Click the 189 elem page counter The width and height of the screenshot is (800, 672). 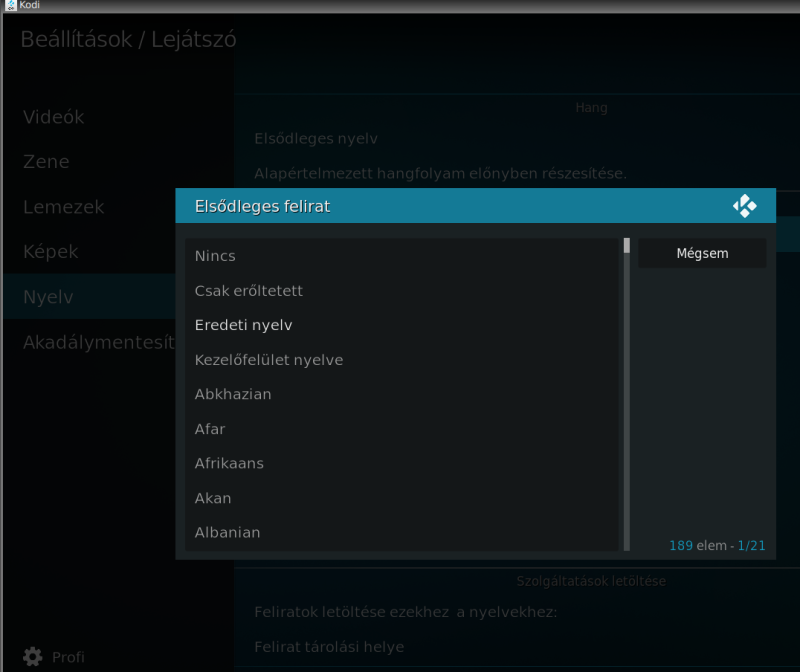pos(717,545)
